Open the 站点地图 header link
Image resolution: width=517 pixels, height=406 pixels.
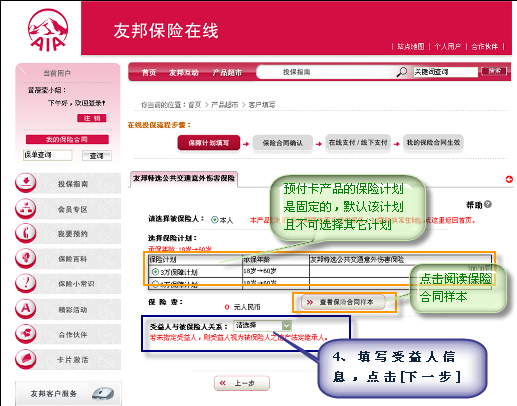[411, 46]
